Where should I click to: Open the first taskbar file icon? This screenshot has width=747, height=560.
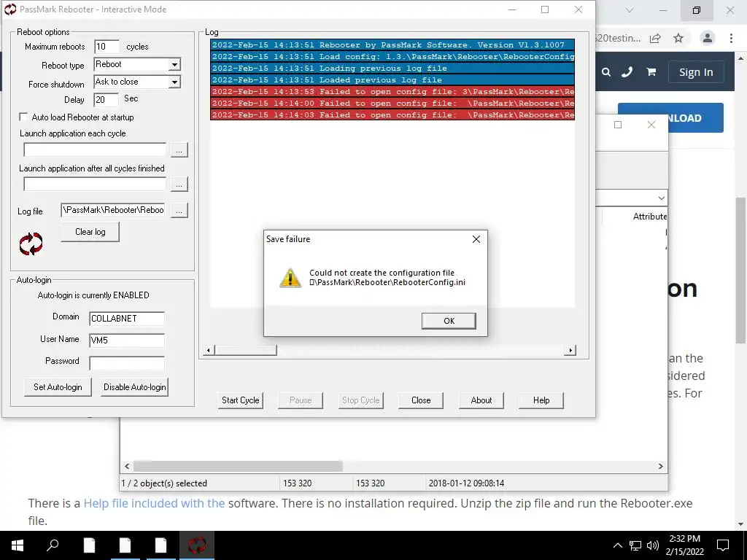click(89, 545)
